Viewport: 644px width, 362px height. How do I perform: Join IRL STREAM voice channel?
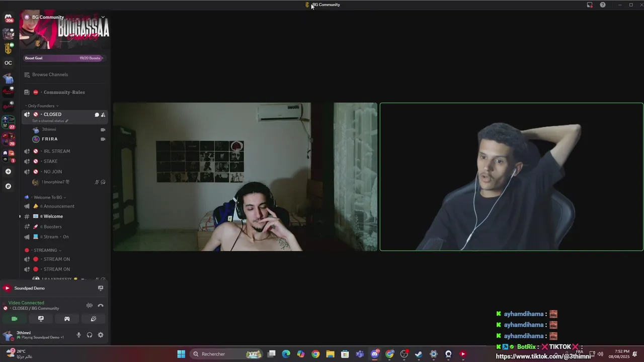pos(65,151)
